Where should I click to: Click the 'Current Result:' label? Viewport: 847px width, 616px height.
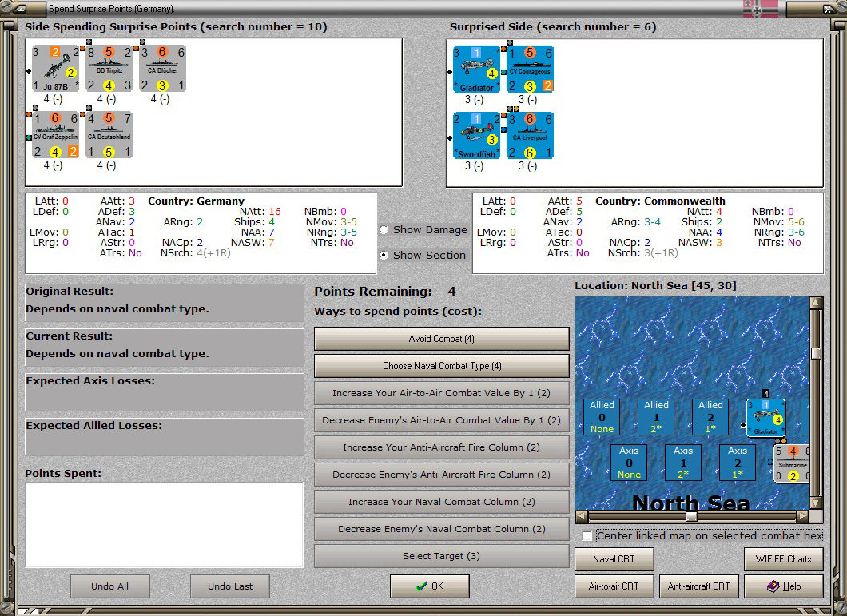pos(70,336)
